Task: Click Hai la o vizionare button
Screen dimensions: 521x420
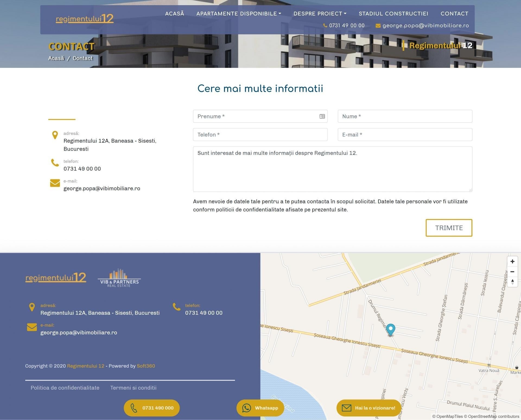Action: coord(368,408)
